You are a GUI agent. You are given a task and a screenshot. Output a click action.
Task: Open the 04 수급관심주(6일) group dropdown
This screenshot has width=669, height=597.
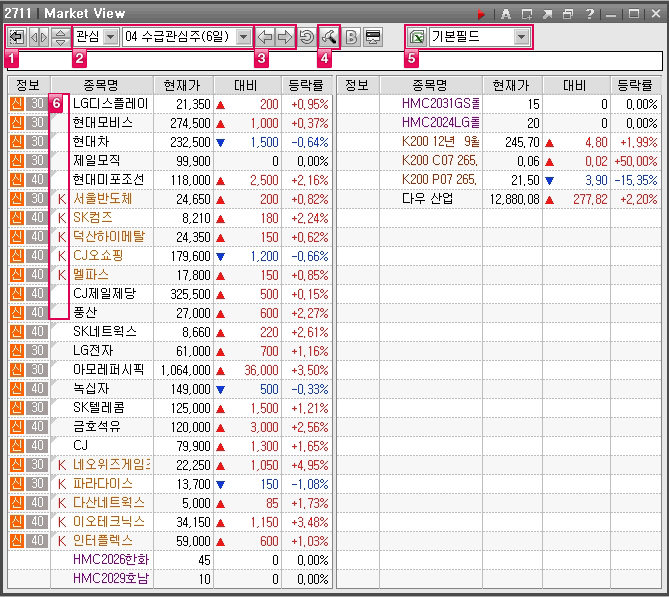(x=243, y=37)
